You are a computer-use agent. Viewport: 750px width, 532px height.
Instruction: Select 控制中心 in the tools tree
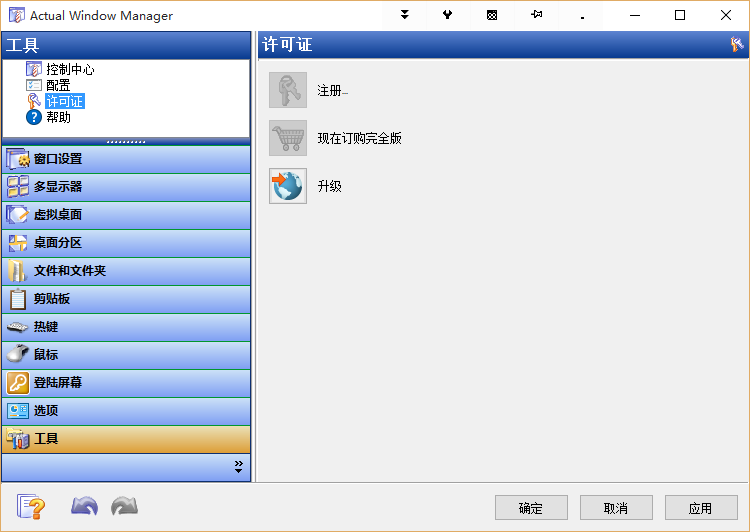pyautogui.click(x=70, y=70)
